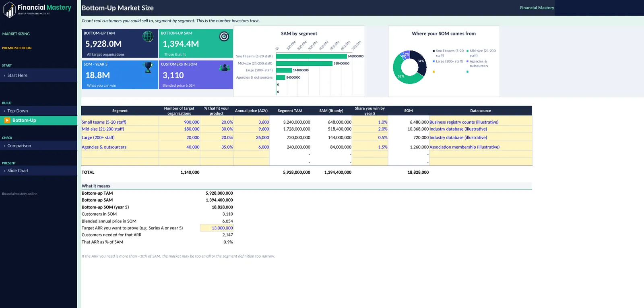Click the orange play icon beside Bottom-Up
The width and height of the screenshot is (644, 308).
[x=7, y=120]
